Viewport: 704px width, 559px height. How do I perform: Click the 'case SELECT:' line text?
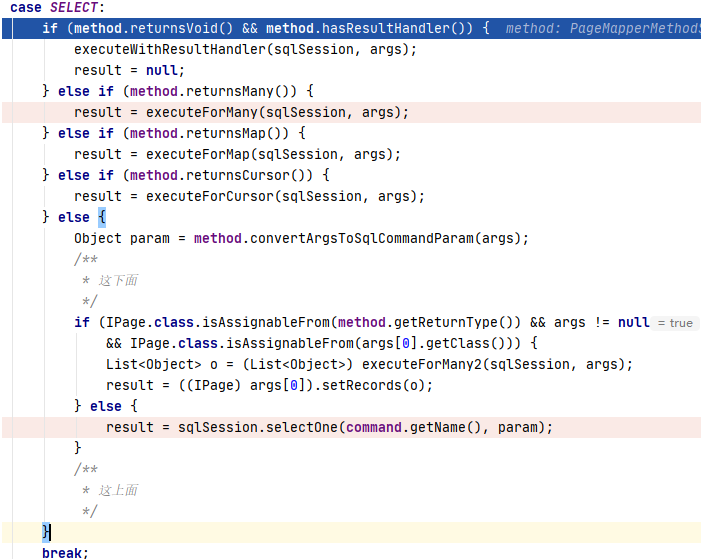click(x=57, y=8)
